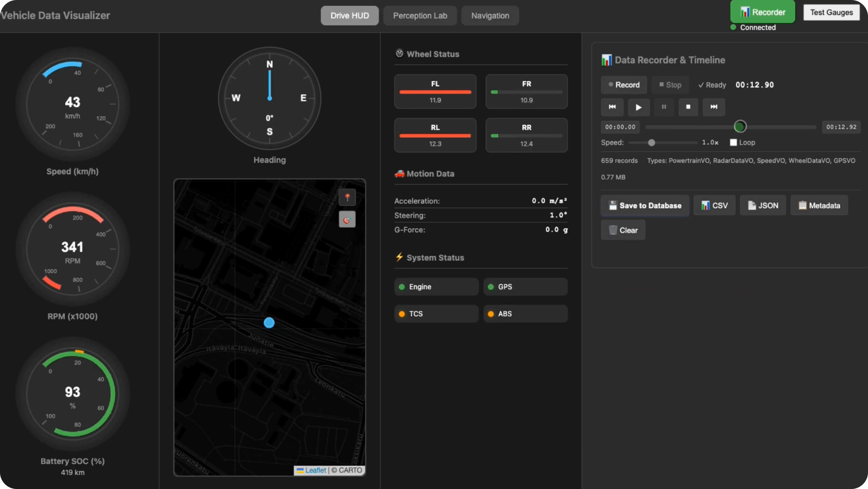Click the G-Force value 0.0 g
Viewport: 868px width, 489px height.
[556, 229]
